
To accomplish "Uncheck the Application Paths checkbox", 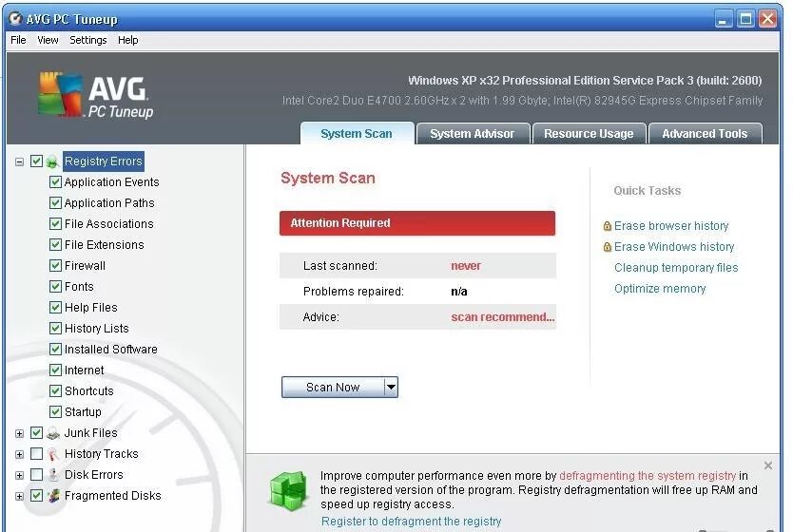I will coord(56,203).
